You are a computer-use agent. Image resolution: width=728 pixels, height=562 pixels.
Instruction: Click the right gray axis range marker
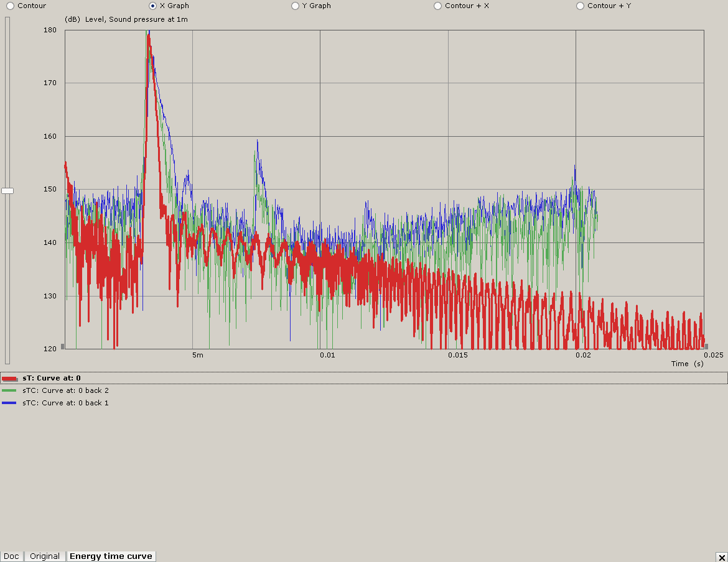click(707, 346)
